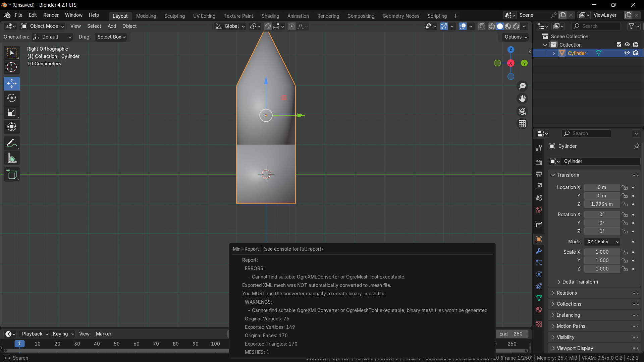Click the viewport zoom magnifier icon
This screenshot has width=644, height=362.
point(522,86)
